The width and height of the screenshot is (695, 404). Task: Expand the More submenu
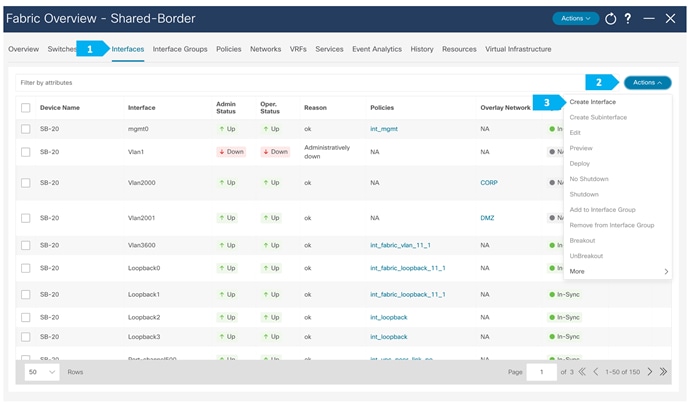pyautogui.click(x=618, y=271)
